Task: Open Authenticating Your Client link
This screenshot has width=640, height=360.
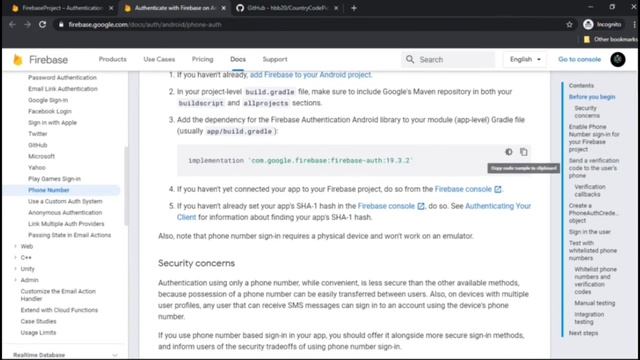Action: coord(498,206)
